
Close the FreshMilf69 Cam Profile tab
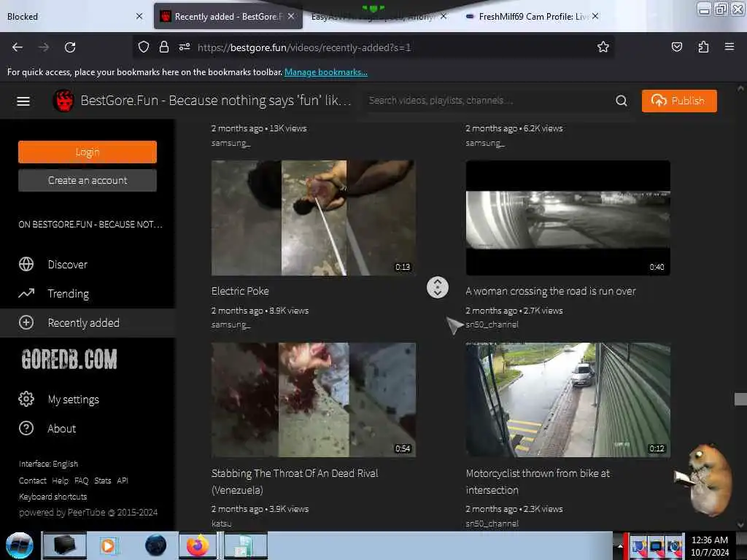(x=595, y=16)
